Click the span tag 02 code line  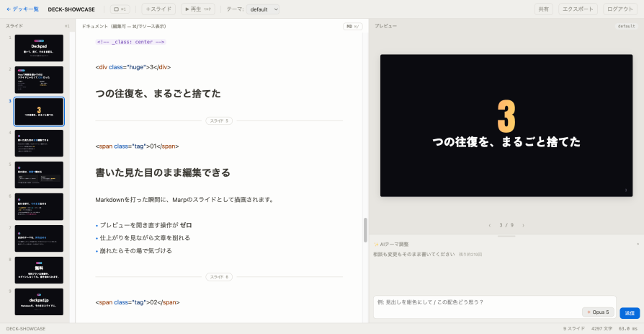[x=138, y=302]
